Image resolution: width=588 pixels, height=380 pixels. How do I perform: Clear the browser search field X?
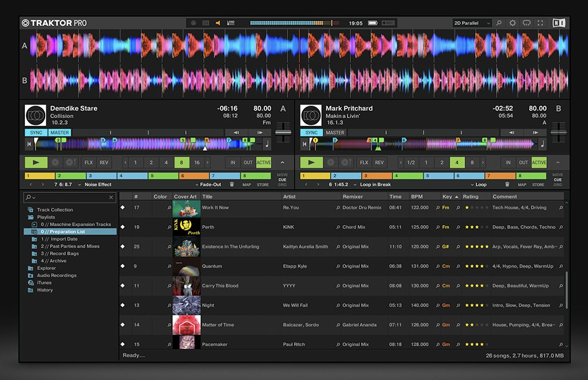(x=111, y=197)
